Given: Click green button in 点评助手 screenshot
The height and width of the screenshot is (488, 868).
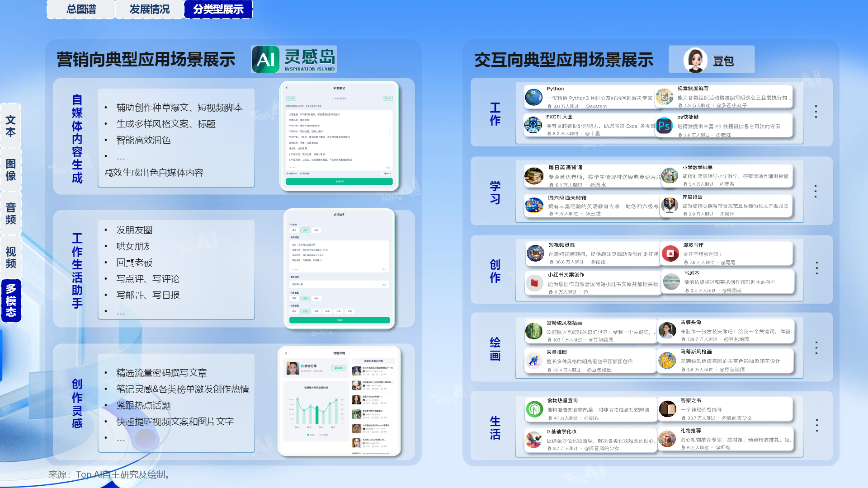Looking at the screenshot, I should (x=340, y=320).
